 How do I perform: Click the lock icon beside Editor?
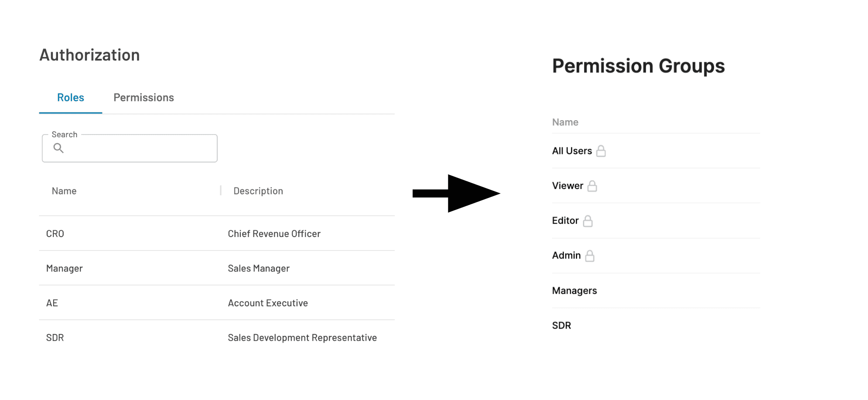coord(588,221)
